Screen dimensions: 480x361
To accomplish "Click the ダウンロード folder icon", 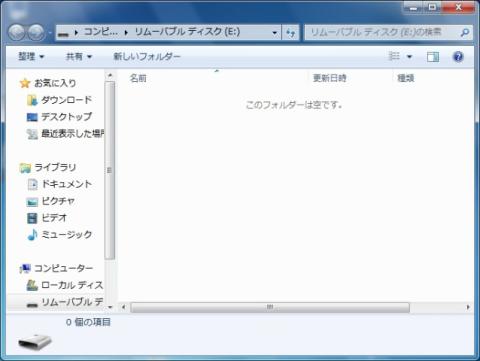I will coord(32,100).
